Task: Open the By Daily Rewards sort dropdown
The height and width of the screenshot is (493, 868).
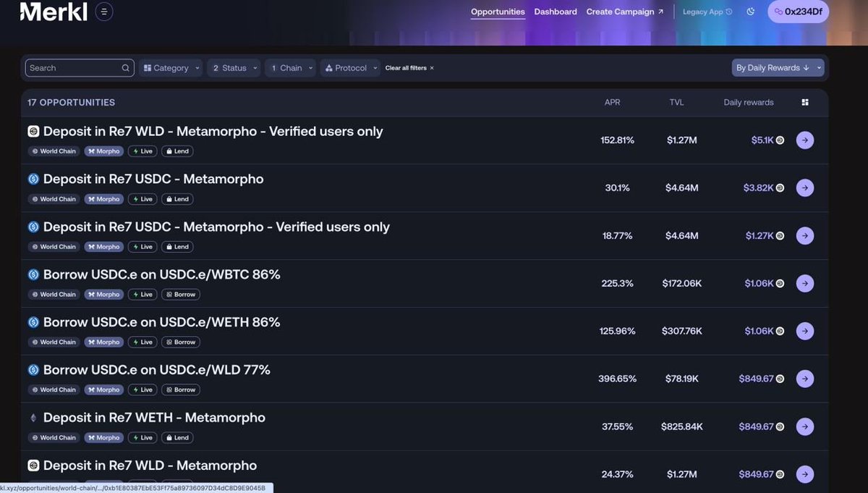Action: (x=778, y=68)
